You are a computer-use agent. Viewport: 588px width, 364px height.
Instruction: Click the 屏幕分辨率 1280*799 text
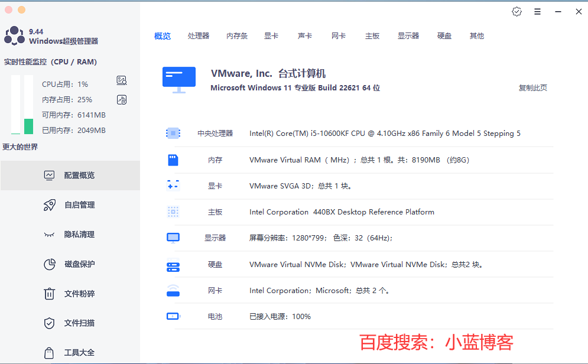pyautogui.click(x=321, y=238)
